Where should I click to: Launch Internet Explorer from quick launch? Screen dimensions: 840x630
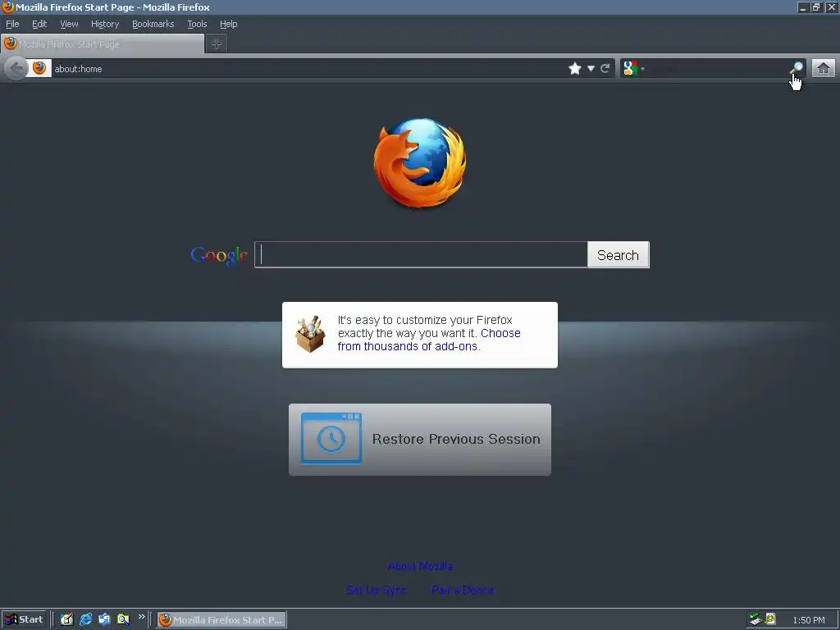pyautogui.click(x=85, y=619)
